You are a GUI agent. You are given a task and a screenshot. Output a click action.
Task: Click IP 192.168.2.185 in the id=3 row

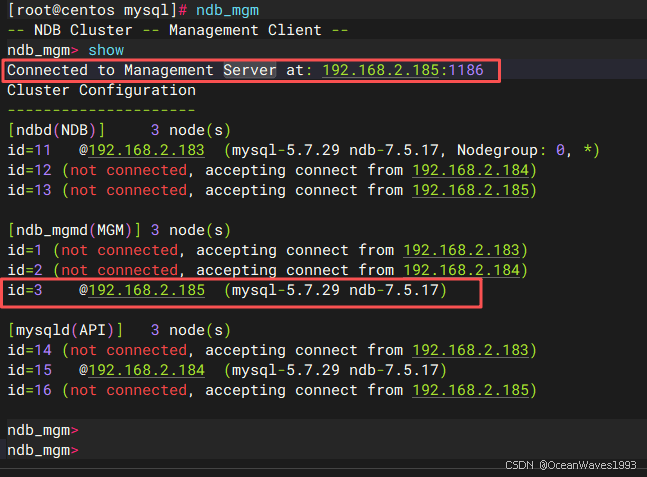tap(146, 290)
